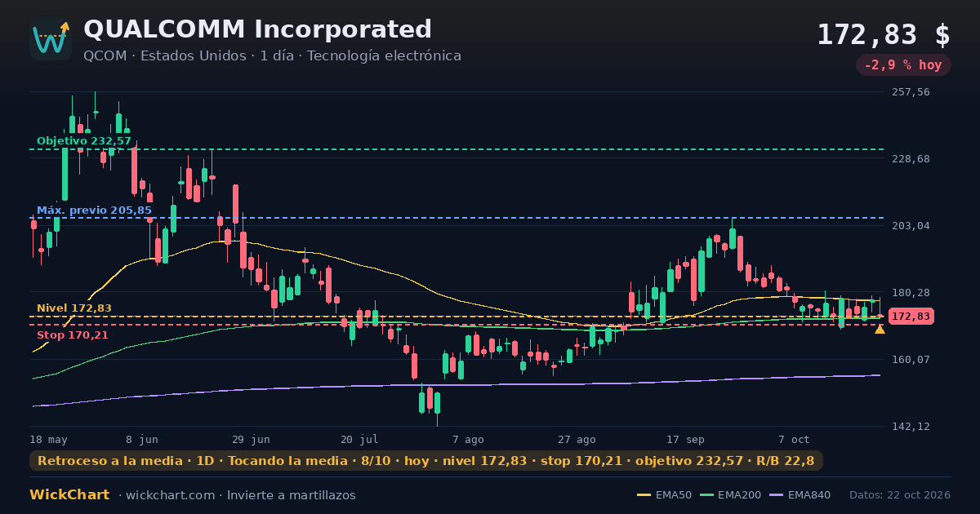Click the EMA50 legend entry
The width and height of the screenshot is (980, 514).
[665, 495]
